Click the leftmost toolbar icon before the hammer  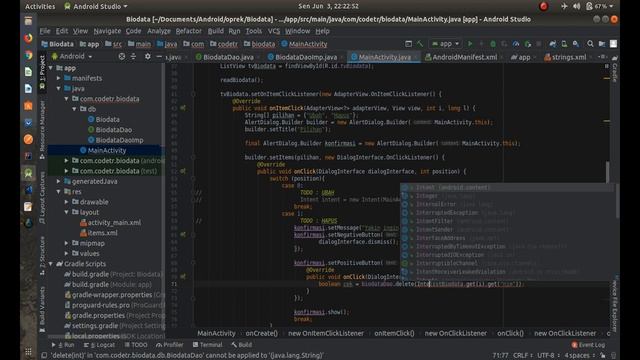pos(409,44)
